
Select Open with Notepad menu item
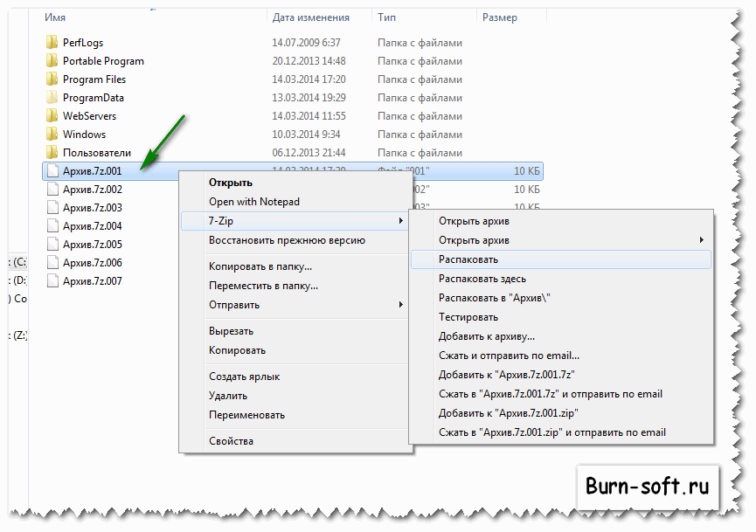click(x=253, y=202)
